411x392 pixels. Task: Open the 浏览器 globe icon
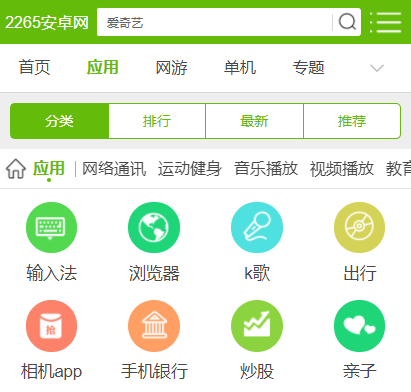point(154,227)
